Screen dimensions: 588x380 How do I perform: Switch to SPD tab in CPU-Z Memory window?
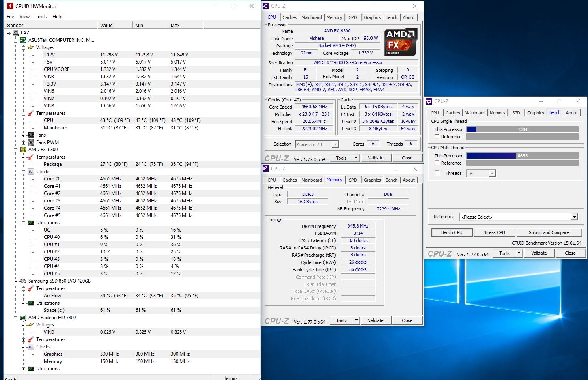(353, 180)
